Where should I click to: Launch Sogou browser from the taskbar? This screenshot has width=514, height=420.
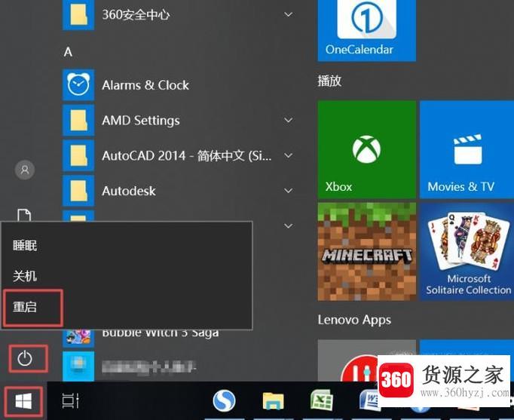[224, 400]
